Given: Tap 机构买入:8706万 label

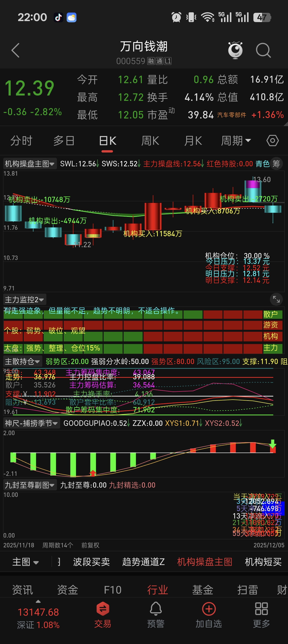Looking at the screenshot, I should 213,211.
